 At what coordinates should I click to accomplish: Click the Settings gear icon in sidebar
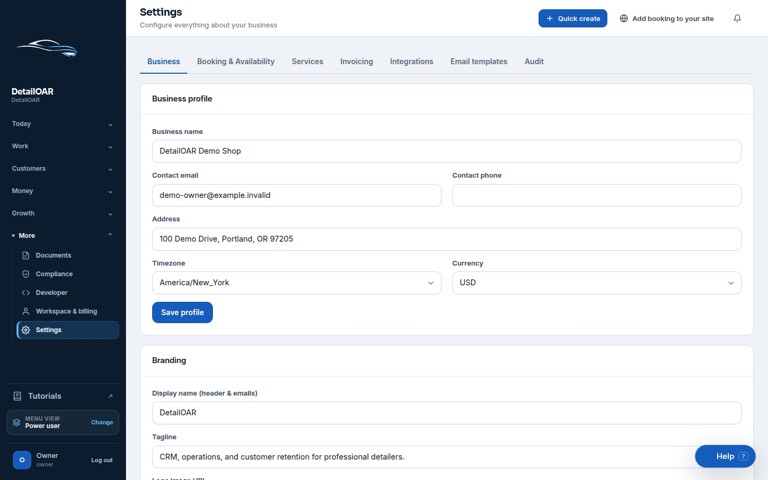point(25,330)
